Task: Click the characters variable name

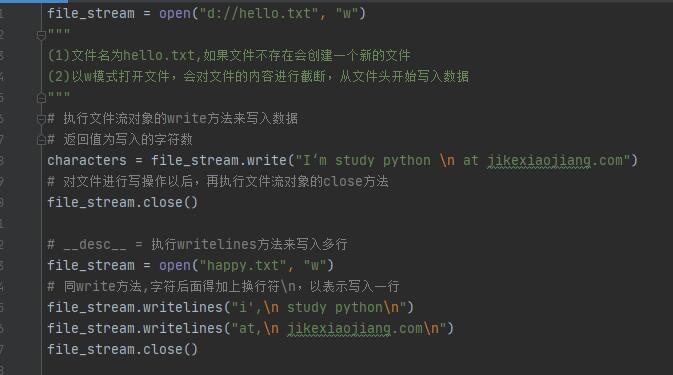Action: coord(87,160)
